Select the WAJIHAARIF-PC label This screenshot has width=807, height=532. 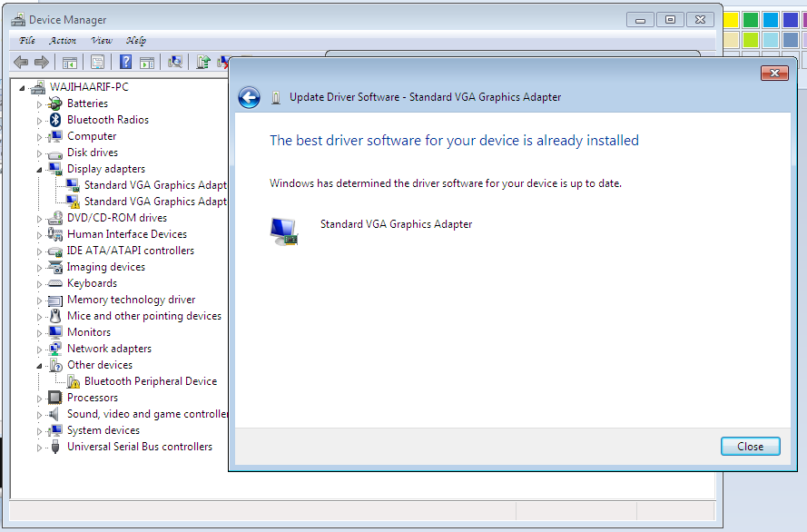(x=89, y=87)
